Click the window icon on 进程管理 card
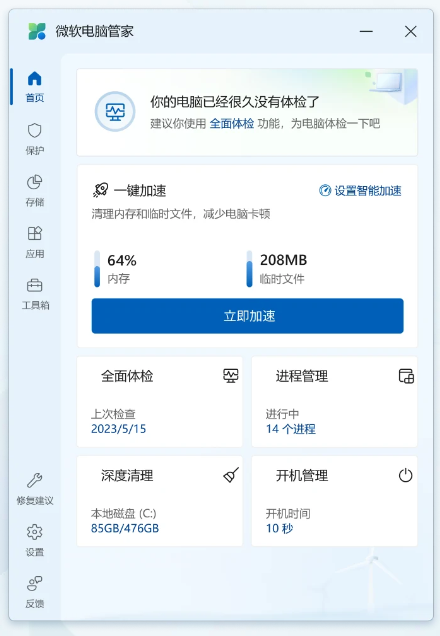 coord(406,376)
